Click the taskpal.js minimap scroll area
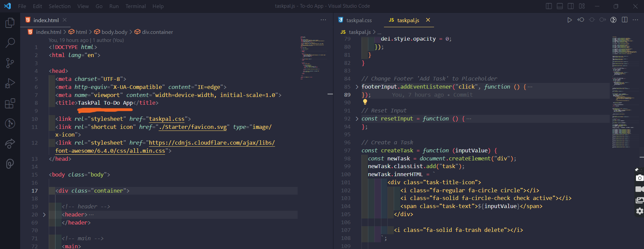The image size is (644, 249). [x=625, y=92]
